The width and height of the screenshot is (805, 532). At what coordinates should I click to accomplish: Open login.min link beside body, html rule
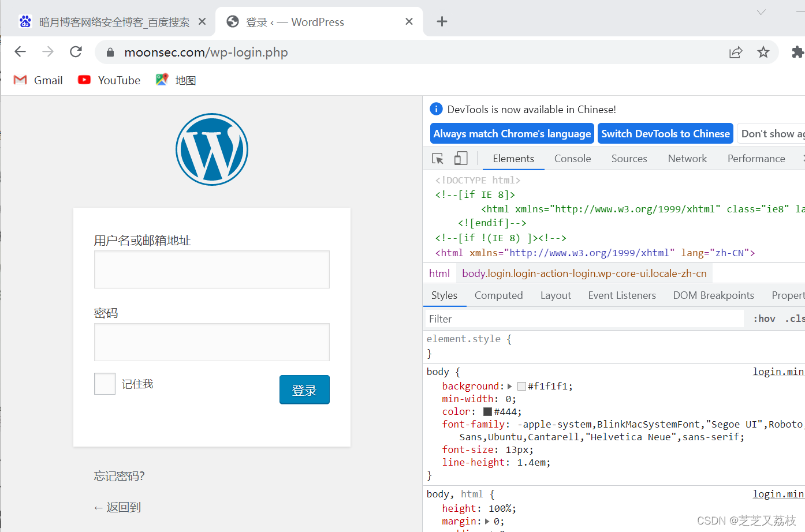(x=778, y=494)
